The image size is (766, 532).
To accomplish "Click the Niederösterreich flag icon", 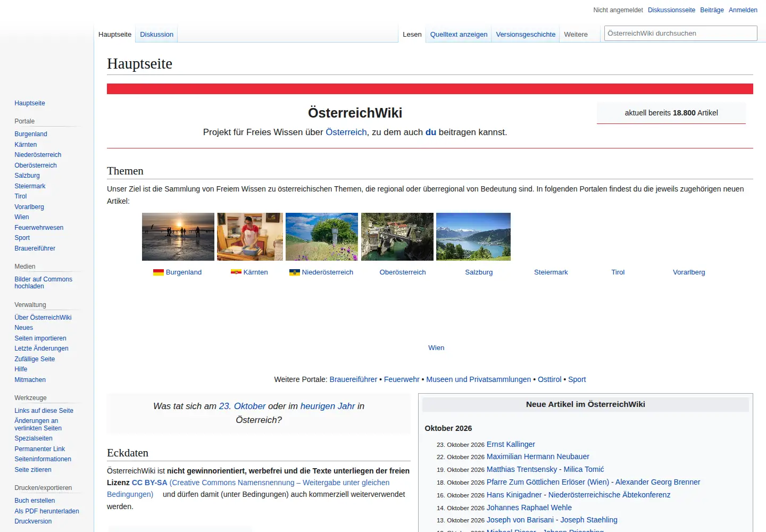I will coord(295,272).
